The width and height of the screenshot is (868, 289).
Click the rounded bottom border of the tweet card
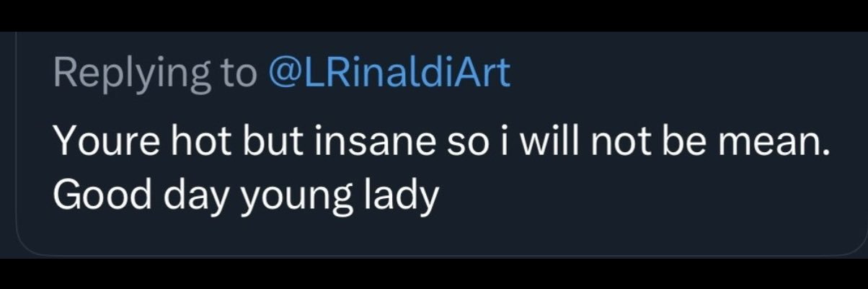(434, 256)
